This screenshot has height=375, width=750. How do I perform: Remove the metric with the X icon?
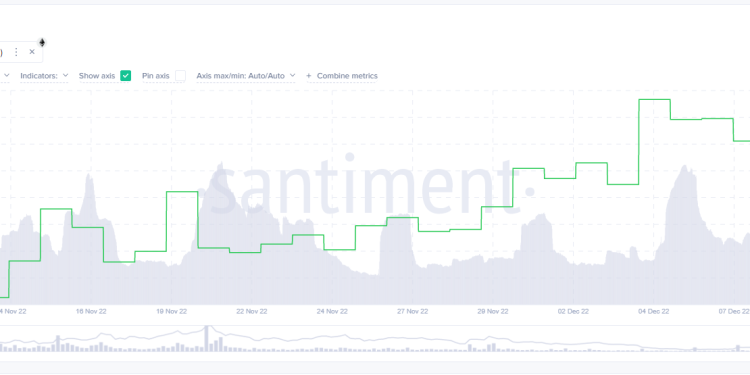(x=32, y=52)
